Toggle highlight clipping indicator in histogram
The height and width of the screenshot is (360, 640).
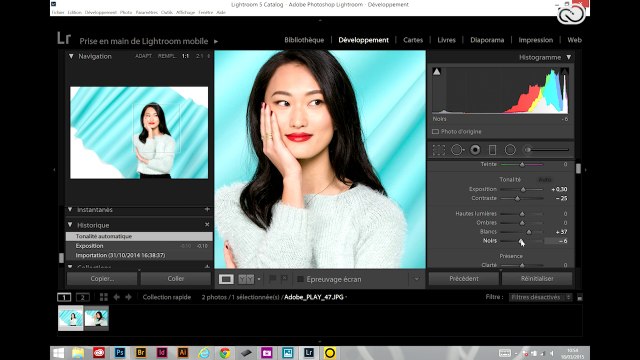(x=564, y=72)
